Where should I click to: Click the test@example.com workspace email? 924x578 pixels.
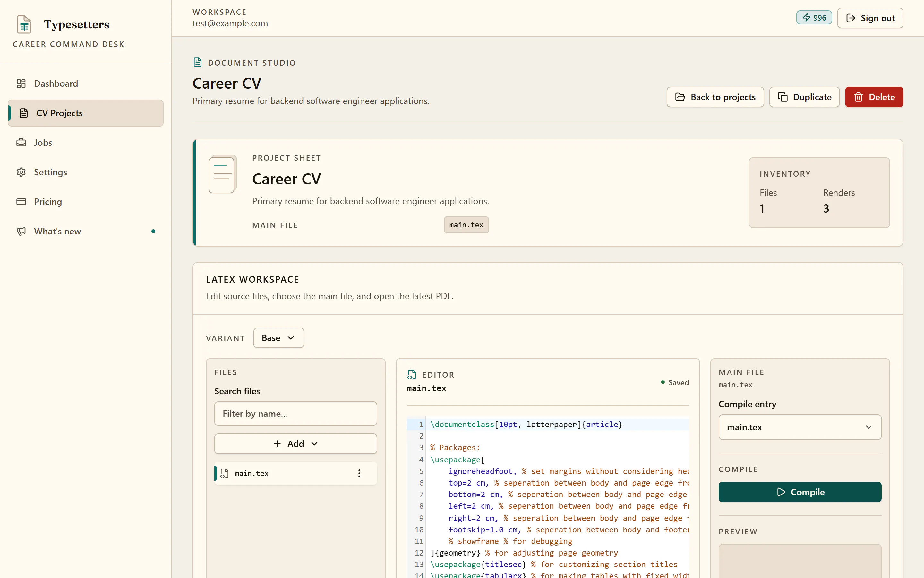tap(230, 23)
